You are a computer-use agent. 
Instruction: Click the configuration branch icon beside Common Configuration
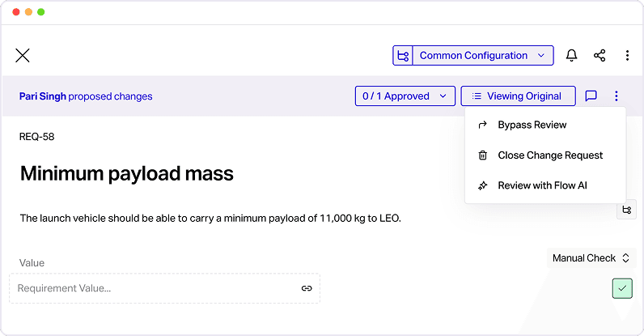pyautogui.click(x=403, y=56)
